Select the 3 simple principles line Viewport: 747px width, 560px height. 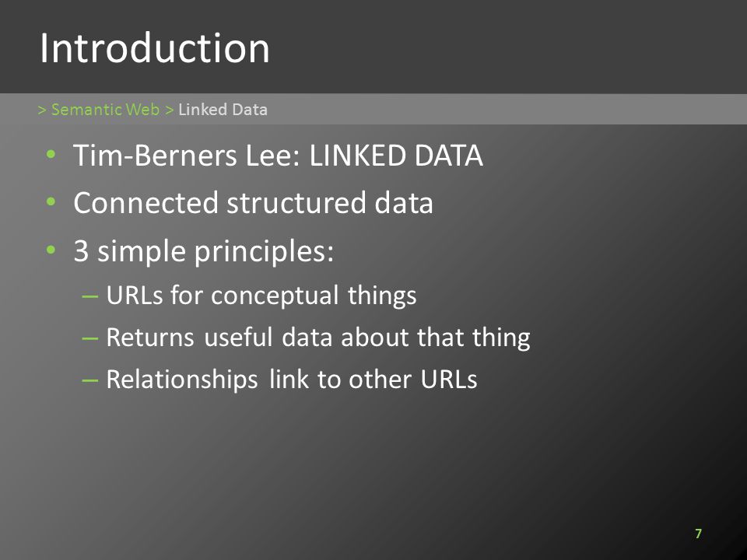click(204, 251)
